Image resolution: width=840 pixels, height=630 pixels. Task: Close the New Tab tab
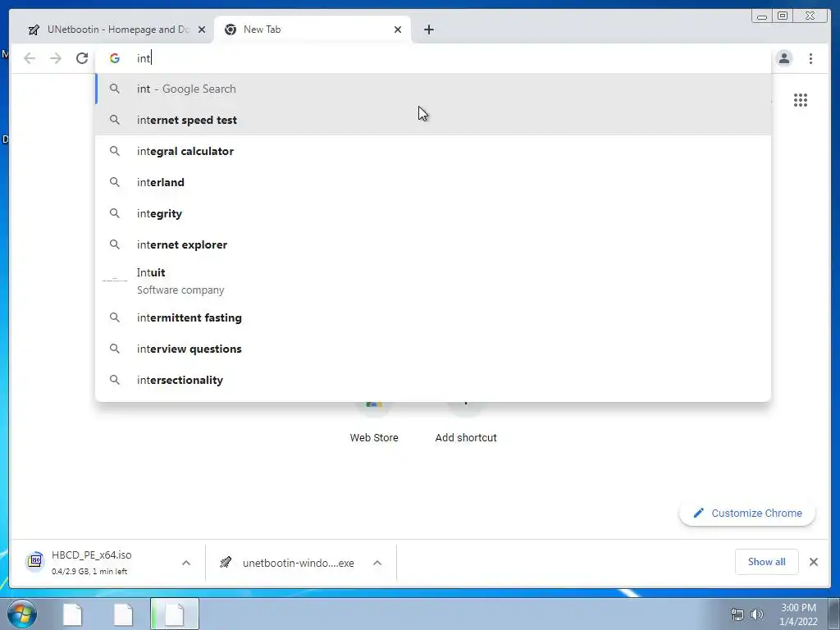coord(398,30)
